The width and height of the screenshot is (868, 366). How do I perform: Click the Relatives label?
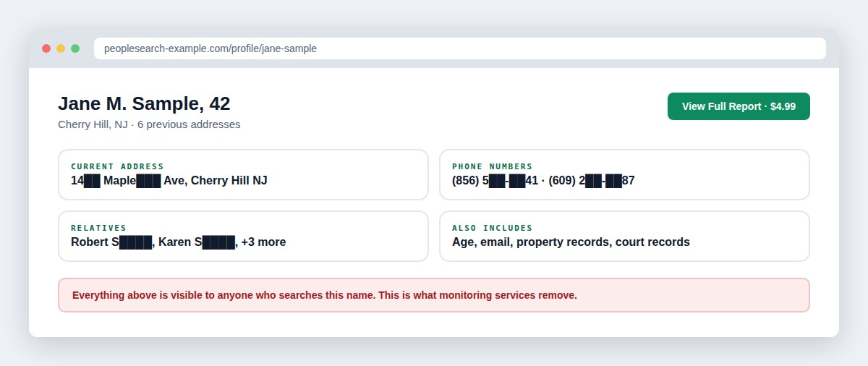[x=98, y=228]
